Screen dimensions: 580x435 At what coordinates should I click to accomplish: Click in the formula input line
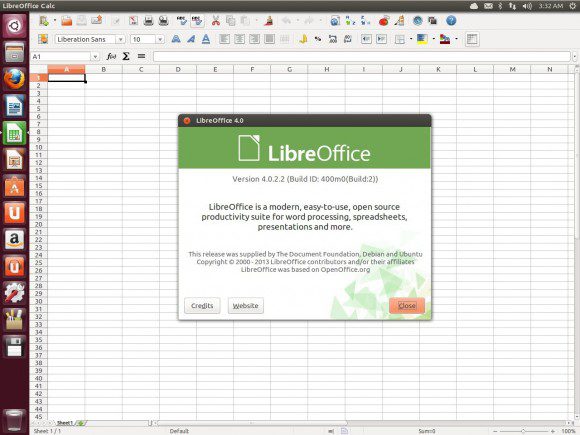pyautogui.click(x=362, y=57)
